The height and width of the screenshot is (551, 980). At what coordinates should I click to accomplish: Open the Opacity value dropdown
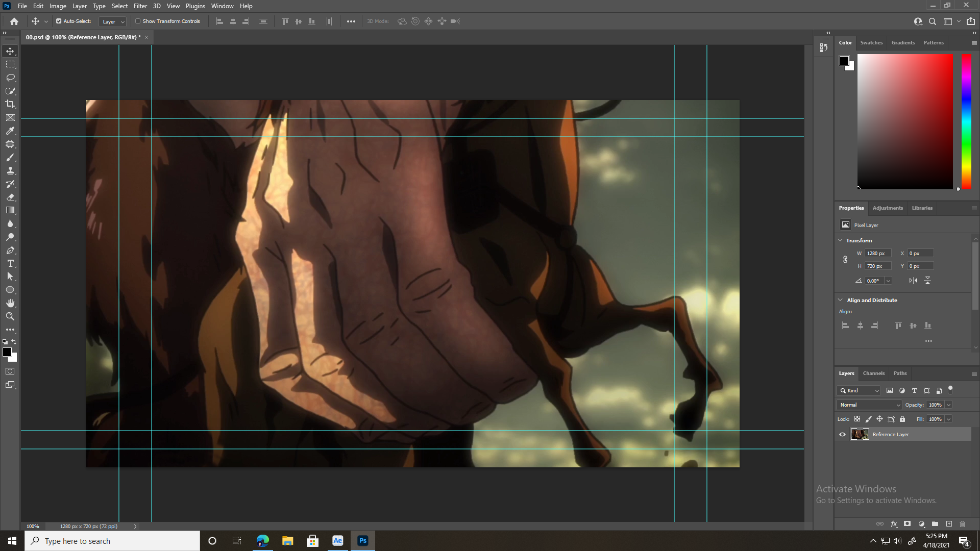click(x=948, y=405)
